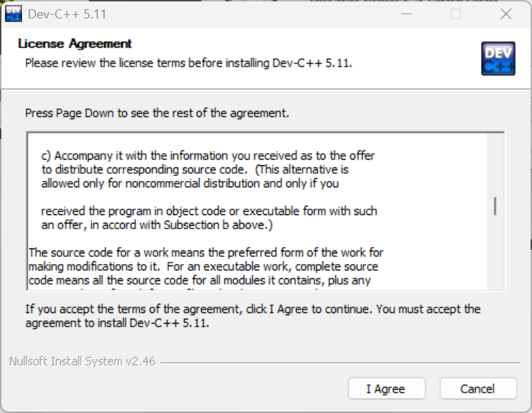532x413 pixels.
Task: Minimize the Dev-C++ installer window
Action: [406, 14]
